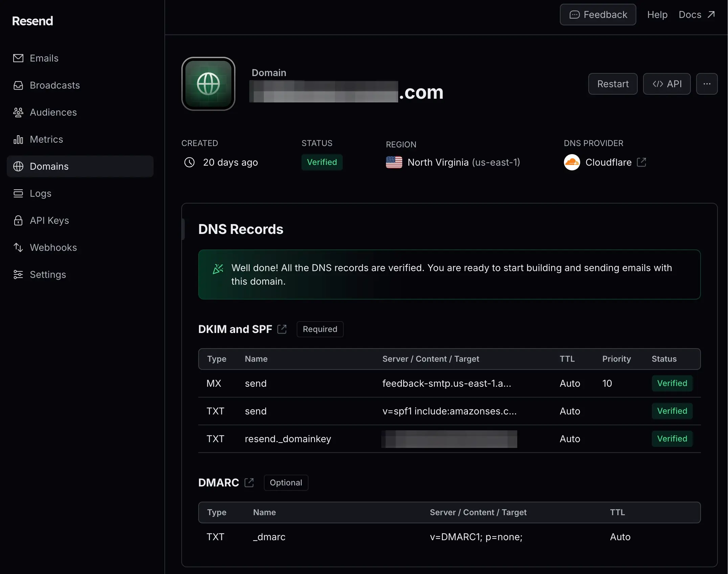728x574 pixels.
Task: Go to Logs in the sidebar
Action: click(x=41, y=193)
